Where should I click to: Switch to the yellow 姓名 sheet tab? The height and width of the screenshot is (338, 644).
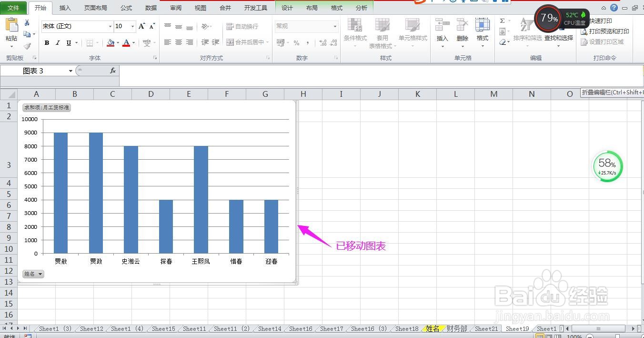pos(433,328)
